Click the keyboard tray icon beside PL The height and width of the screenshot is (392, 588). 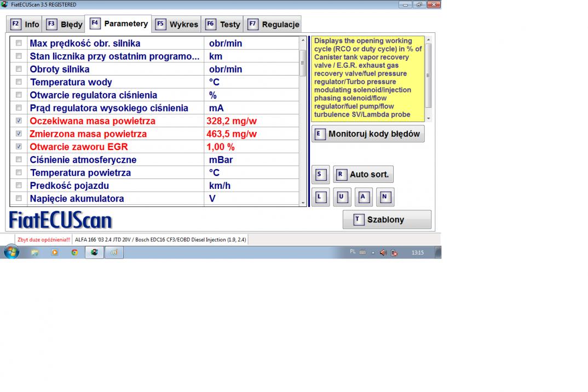click(x=362, y=252)
